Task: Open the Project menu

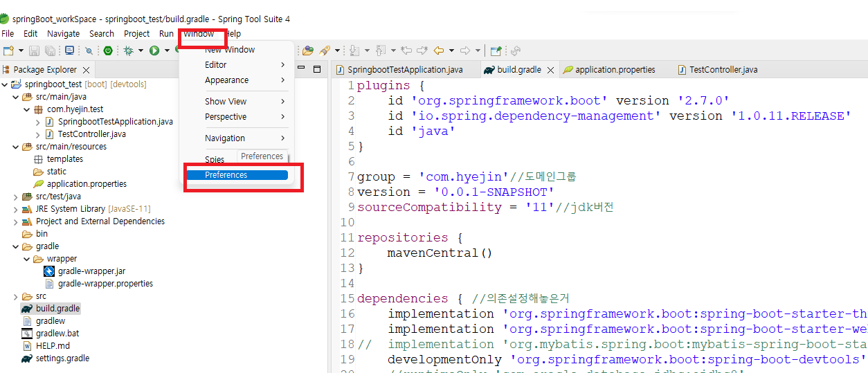Action: pyautogui.click(x=136, y=33)
